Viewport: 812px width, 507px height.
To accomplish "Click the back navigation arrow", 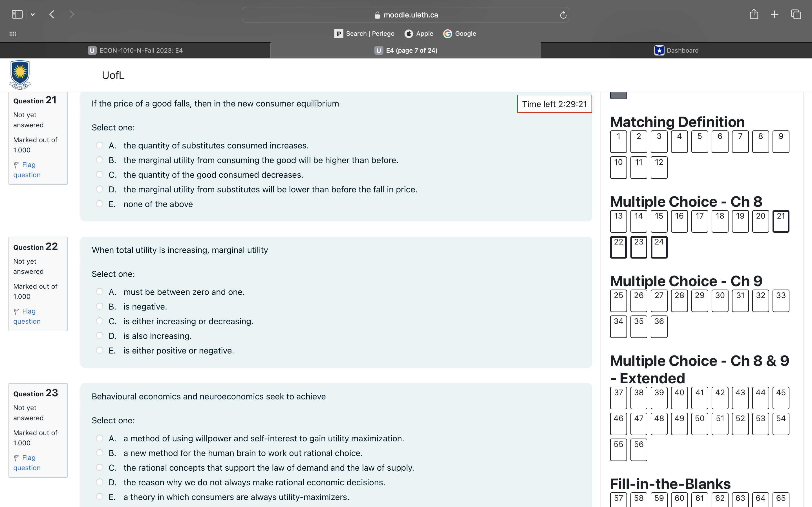I will (x=52, y=14).
